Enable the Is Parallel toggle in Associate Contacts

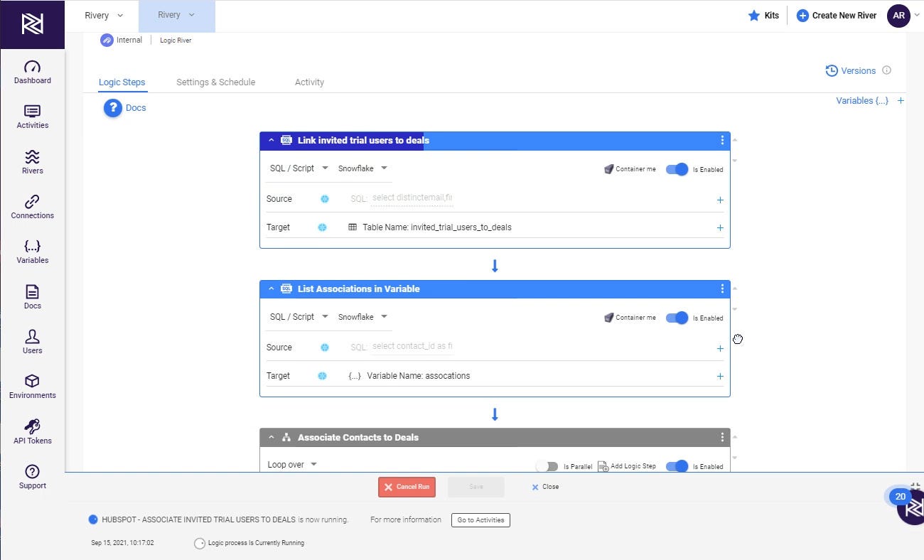[x=548, y=466]
